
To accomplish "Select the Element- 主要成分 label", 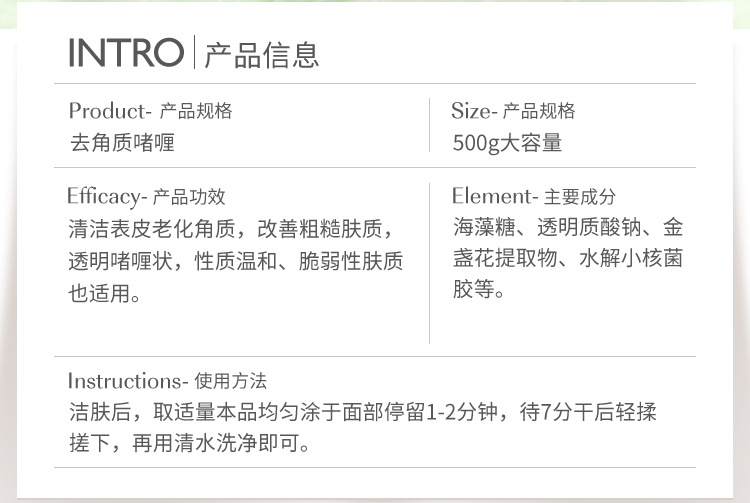I will tap(533, 197).
